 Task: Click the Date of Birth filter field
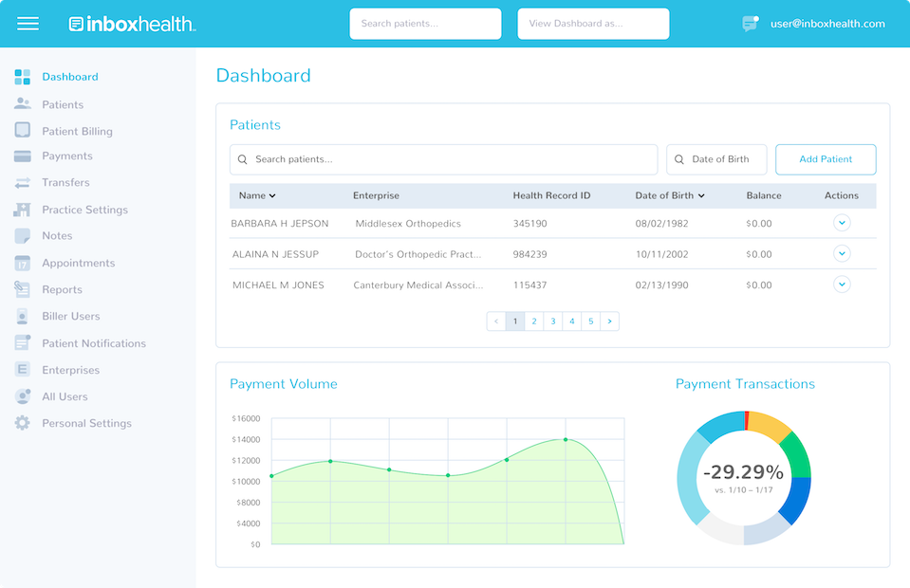pyautogui.click(x=716, y=159)
